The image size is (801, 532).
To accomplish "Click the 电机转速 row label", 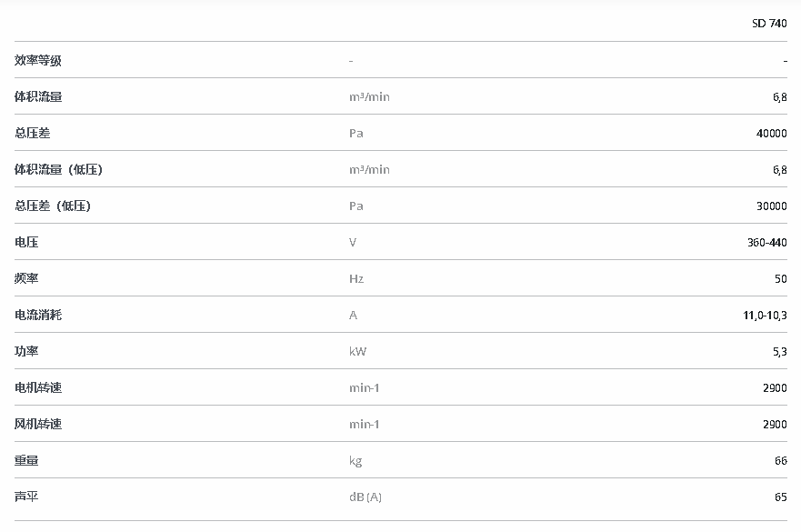I will pyautogui.click(x=38, y=387).
